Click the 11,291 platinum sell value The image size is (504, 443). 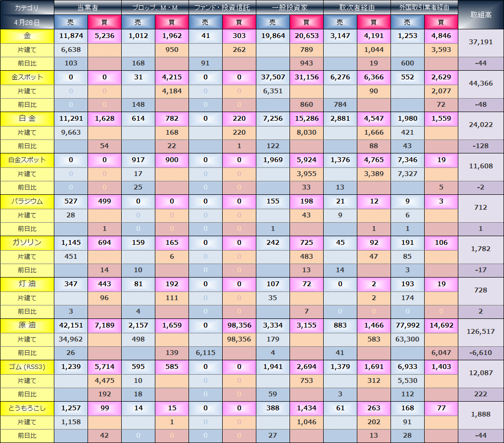point(71,119)
